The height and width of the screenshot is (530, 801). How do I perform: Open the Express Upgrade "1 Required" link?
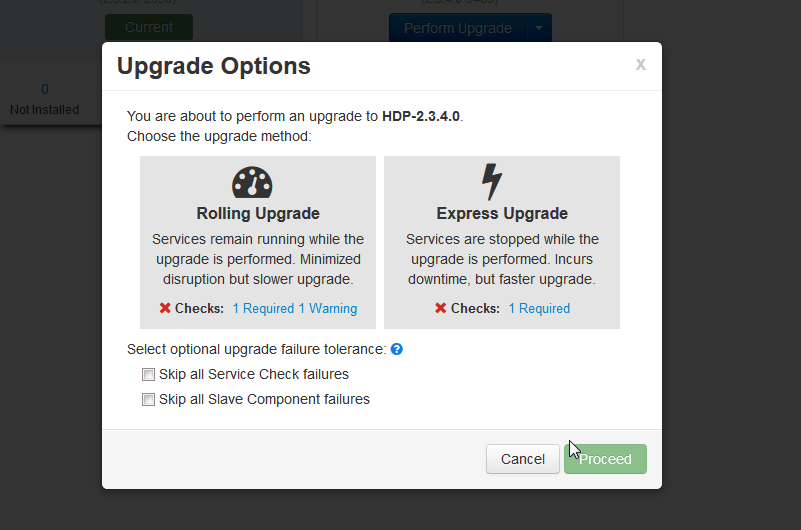539,308
